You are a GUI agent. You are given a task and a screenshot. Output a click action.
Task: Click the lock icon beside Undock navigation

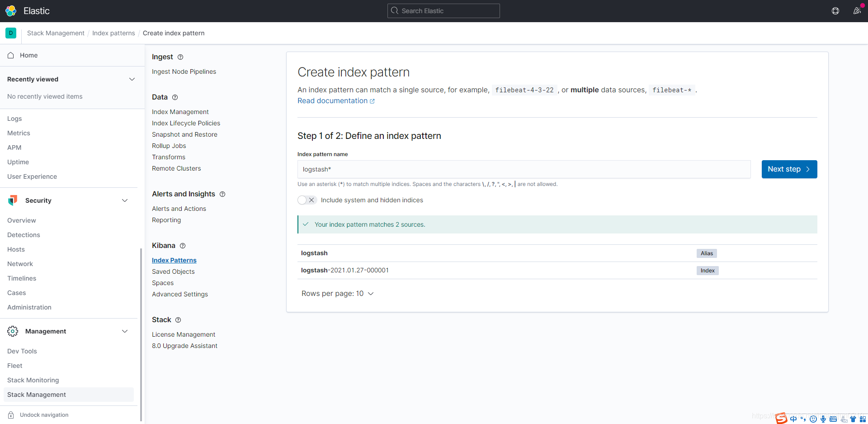pos(11,415)
